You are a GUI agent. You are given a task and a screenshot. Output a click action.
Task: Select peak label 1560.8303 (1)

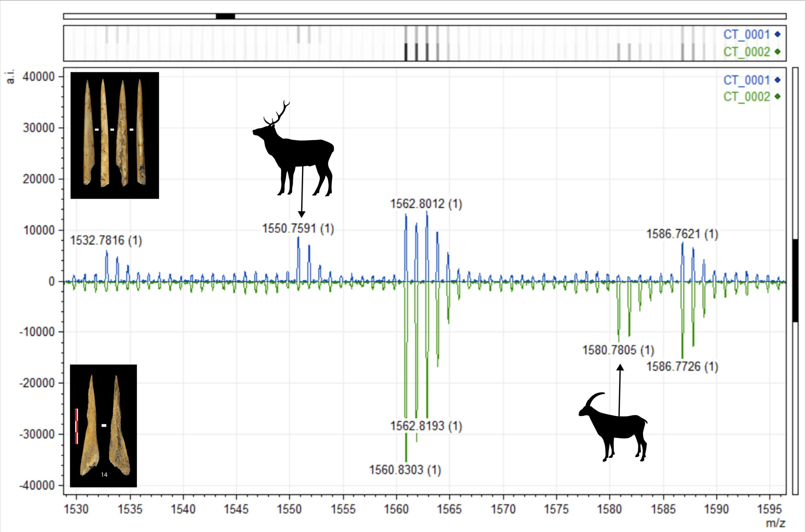coord(405,470)
